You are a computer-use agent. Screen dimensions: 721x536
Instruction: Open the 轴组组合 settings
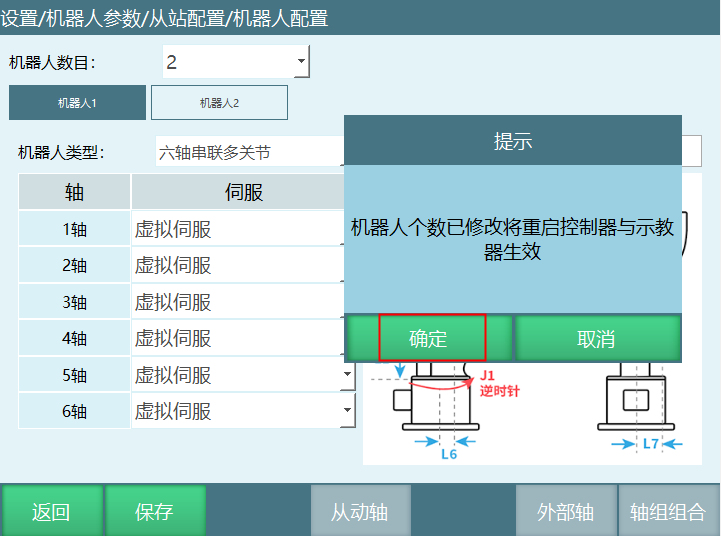tap(668, 512)
